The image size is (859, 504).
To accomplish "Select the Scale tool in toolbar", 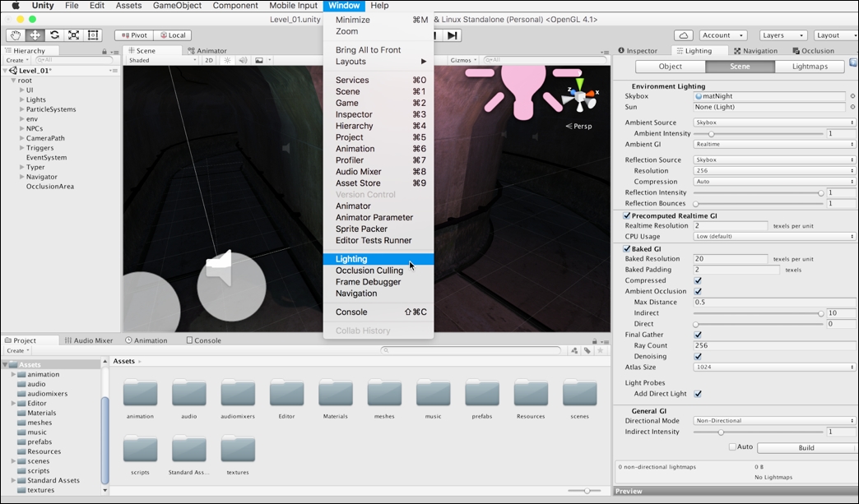I will click(x=73, y=35).
